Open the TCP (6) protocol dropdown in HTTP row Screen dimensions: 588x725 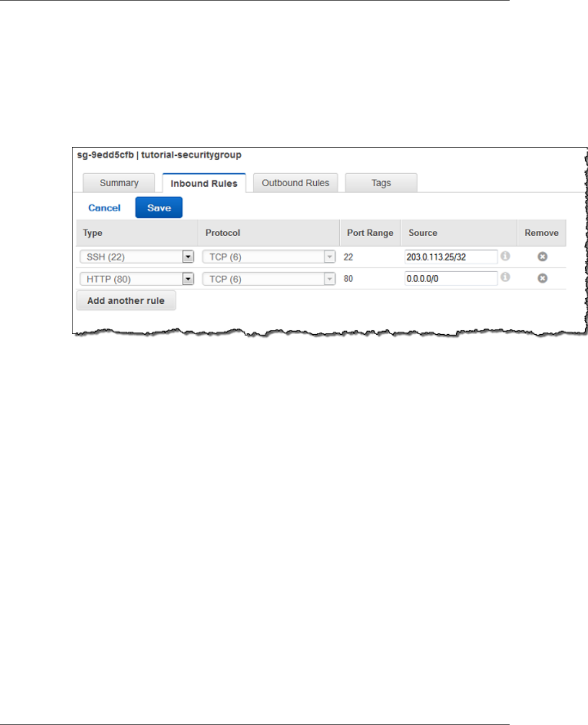pyautogui.click(x=269, y=279)
